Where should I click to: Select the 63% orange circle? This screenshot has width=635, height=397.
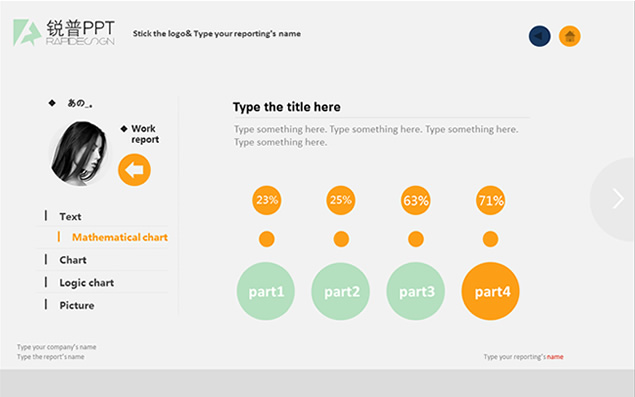point(416,201)
